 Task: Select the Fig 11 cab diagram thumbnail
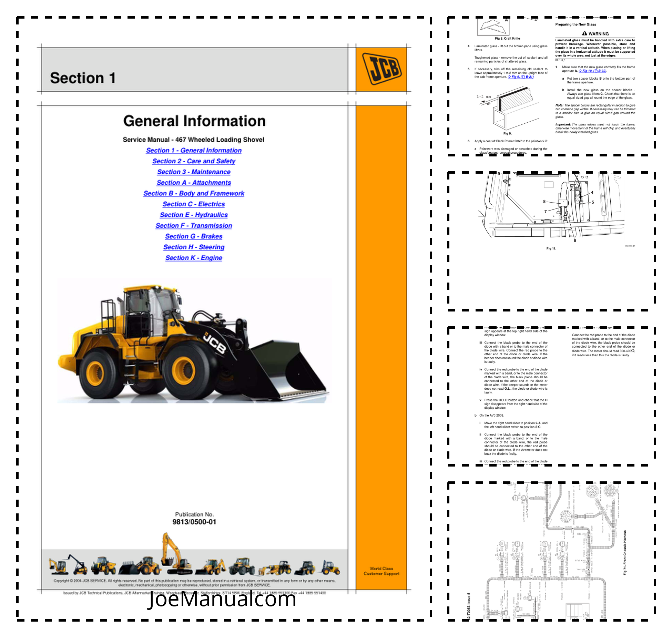[x=551, y=224]
